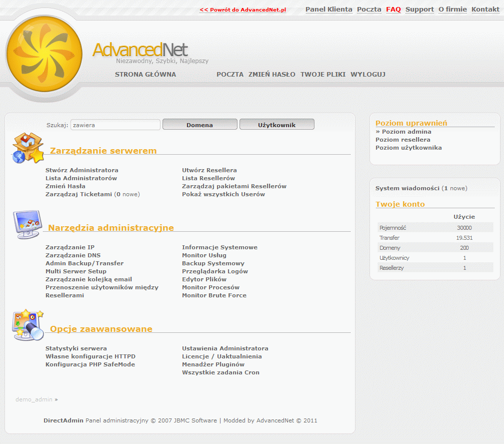The image size is (504, 444).
Task: Click the demo_admin breadcrumb link
Action: point(33,399)
